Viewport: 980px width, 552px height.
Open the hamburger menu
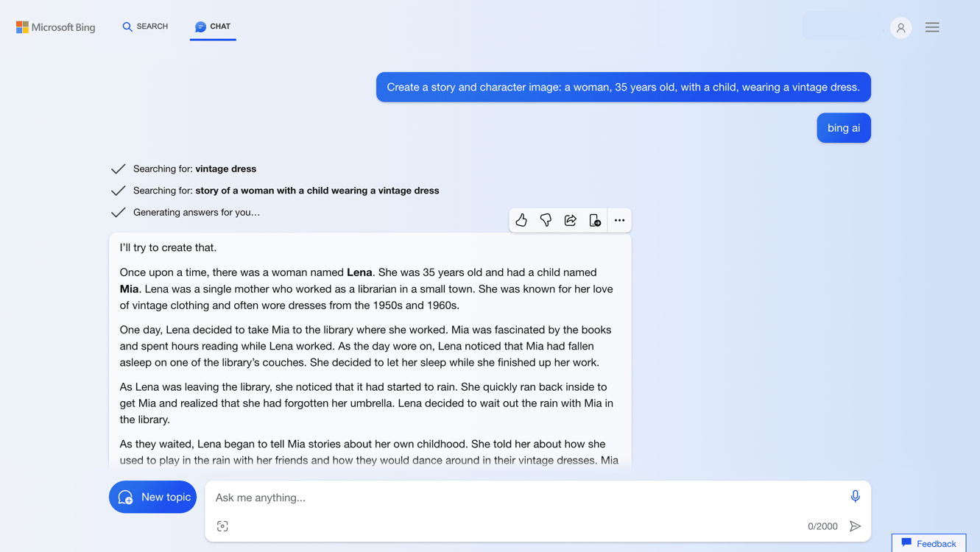[x=932, y=26]
